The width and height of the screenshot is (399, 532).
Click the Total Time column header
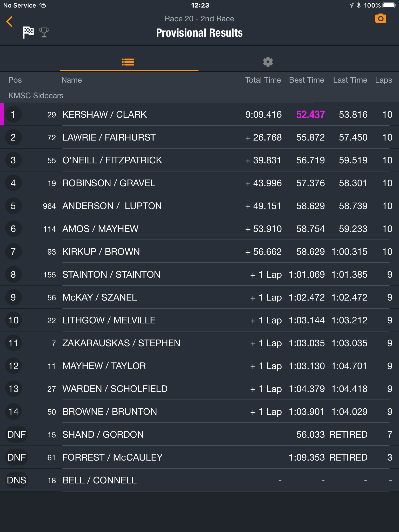[263, 80]
